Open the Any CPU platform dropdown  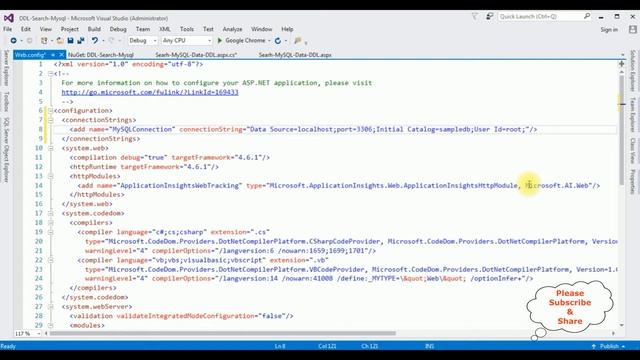187,40
